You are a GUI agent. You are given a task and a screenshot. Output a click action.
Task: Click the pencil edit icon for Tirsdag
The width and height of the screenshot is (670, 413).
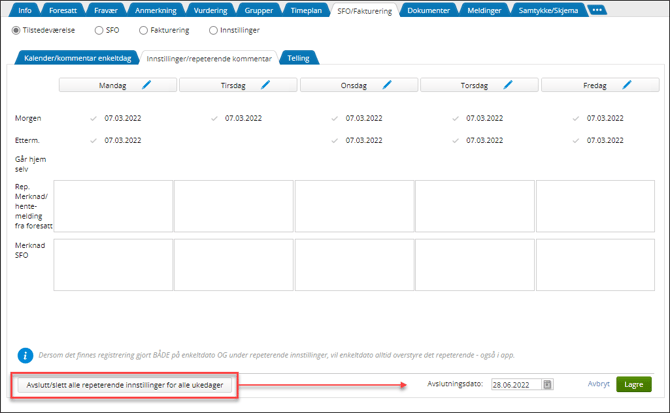(266, 86)
